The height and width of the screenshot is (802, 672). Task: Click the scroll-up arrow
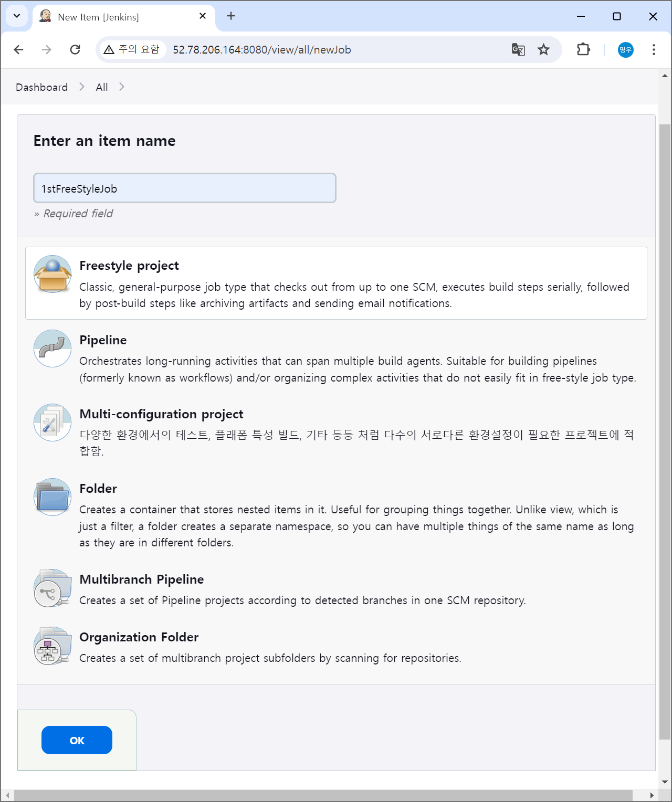665,76
